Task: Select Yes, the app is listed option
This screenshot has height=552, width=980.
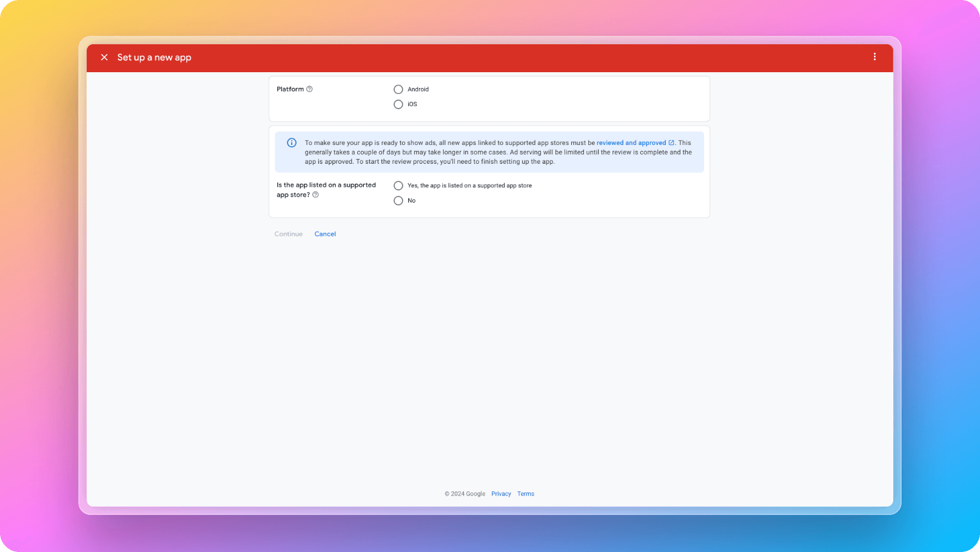Action: pos(398,186)
